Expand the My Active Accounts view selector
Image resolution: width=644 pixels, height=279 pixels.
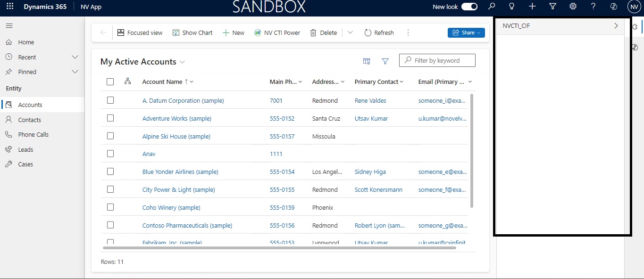click(x=183, y=62)
